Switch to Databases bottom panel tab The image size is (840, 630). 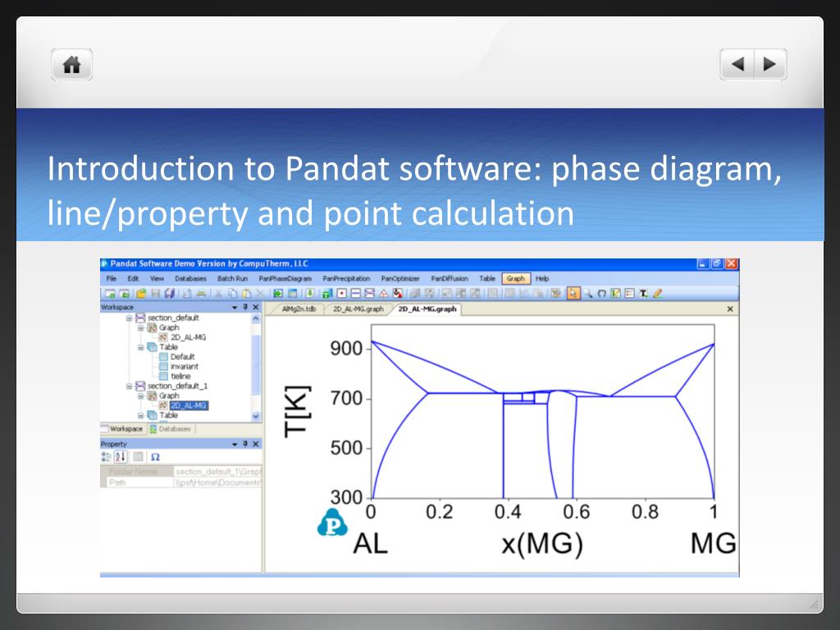pos(171,428)
